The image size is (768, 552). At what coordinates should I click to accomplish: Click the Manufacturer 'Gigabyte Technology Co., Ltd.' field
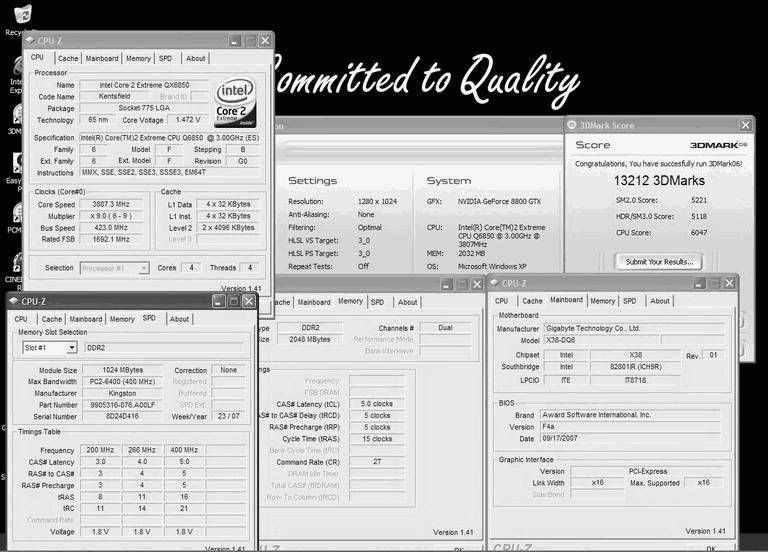634,328
